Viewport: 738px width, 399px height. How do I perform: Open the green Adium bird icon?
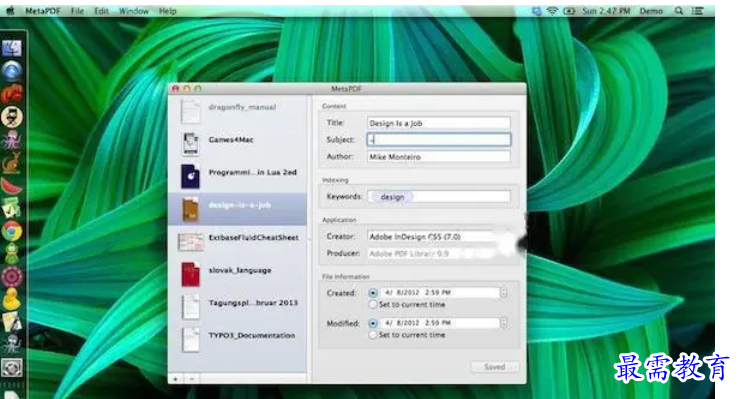click(12, 254)
